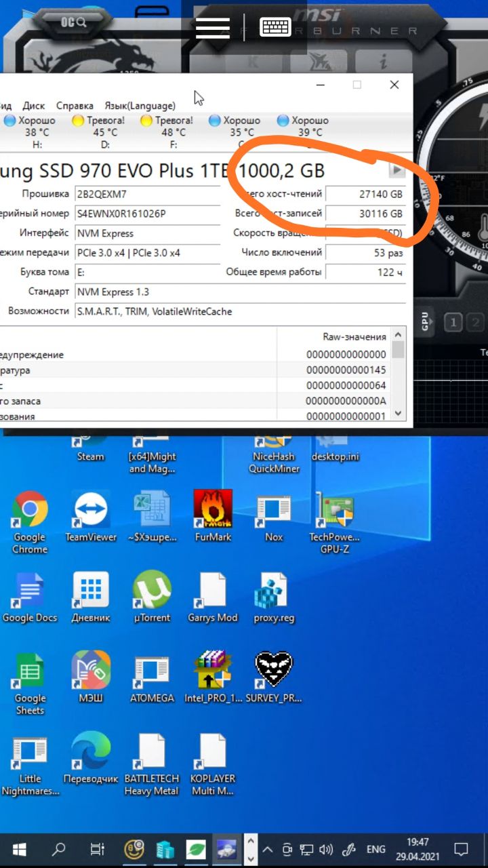Launch TechPowerUp GPU-Z shortcut
The width and height of the screenshot is (488, 868).
tap(335, 522)
